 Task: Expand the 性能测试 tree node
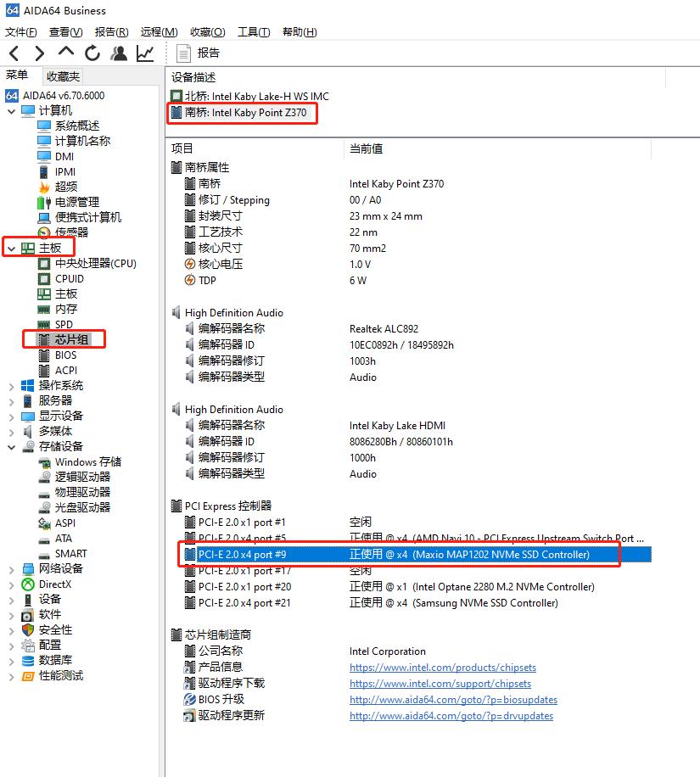coord(11,676)
